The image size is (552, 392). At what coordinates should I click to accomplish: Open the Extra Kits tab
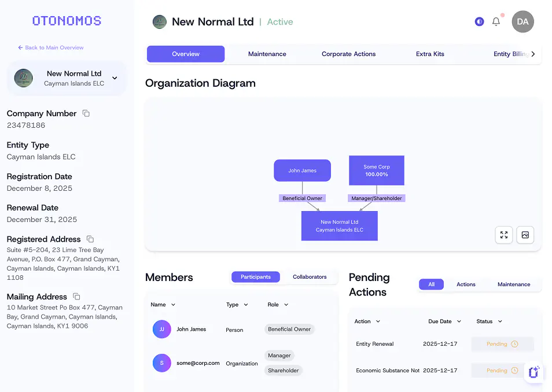click(429, 53)
